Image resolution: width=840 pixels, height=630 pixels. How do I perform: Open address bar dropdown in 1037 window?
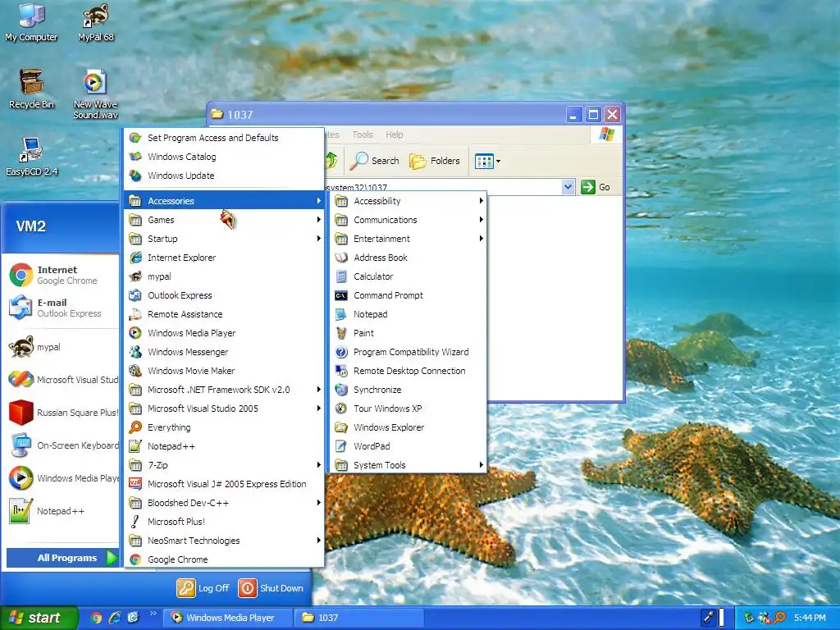[568, 187]
